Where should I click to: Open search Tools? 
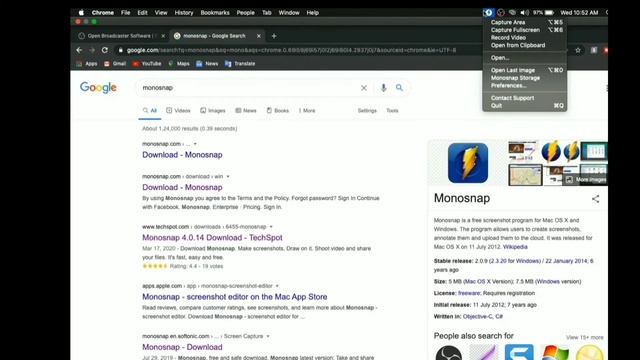(392, 111)
